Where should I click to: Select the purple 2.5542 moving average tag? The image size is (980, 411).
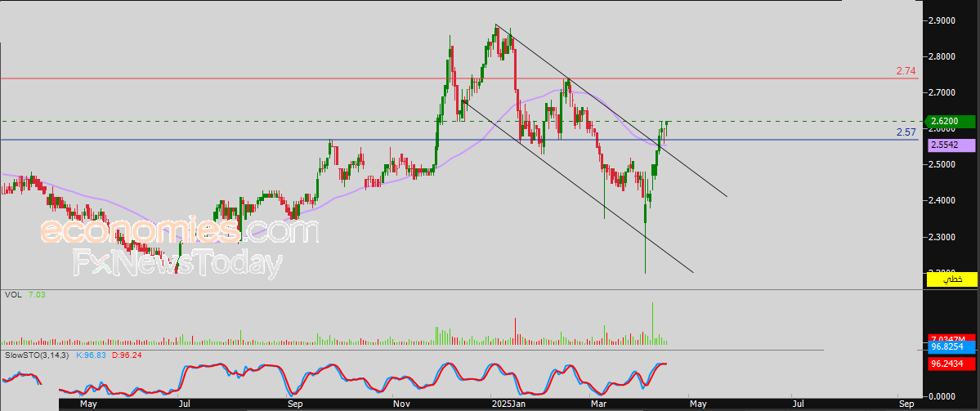(952, 145)
